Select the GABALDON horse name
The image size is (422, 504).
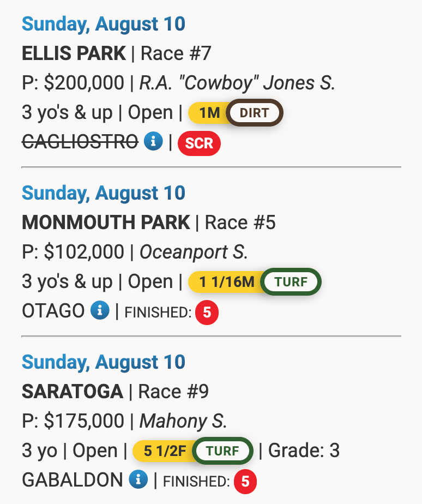click(x=72, y=481)
